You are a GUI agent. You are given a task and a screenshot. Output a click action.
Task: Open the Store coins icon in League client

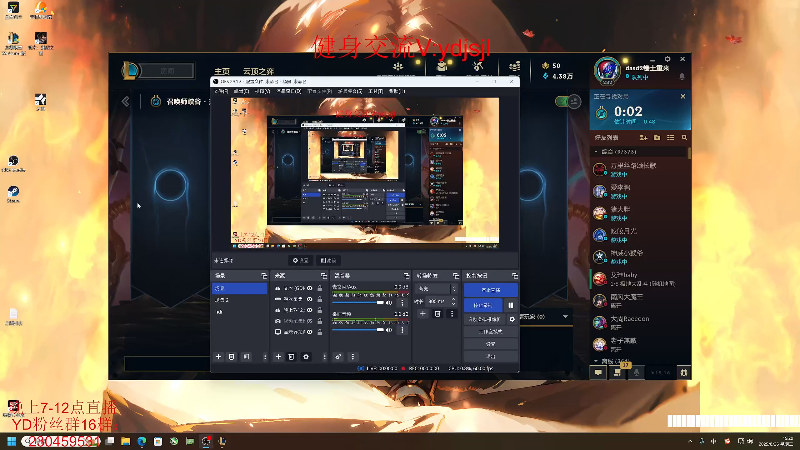point(515,66)
